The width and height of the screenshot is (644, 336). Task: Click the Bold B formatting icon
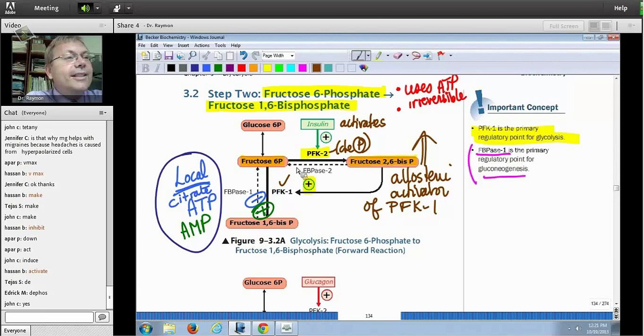point(145,68)
